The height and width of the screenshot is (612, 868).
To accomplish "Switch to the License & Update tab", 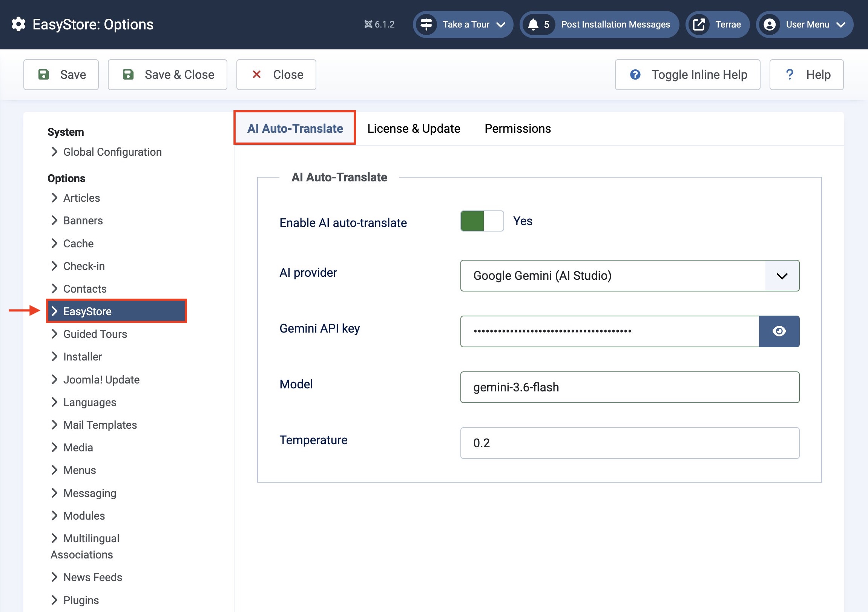I will click(x=414, y=129).
